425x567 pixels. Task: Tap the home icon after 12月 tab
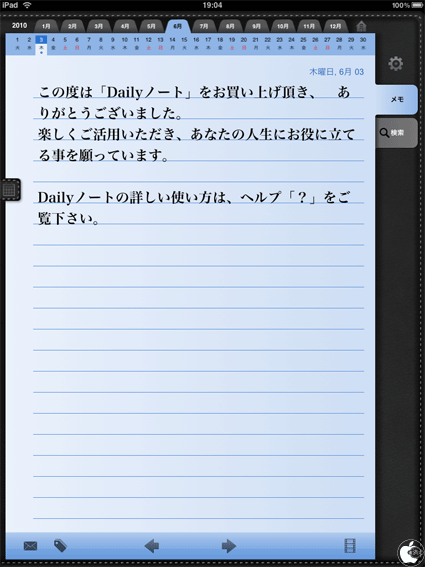[361, 26]
